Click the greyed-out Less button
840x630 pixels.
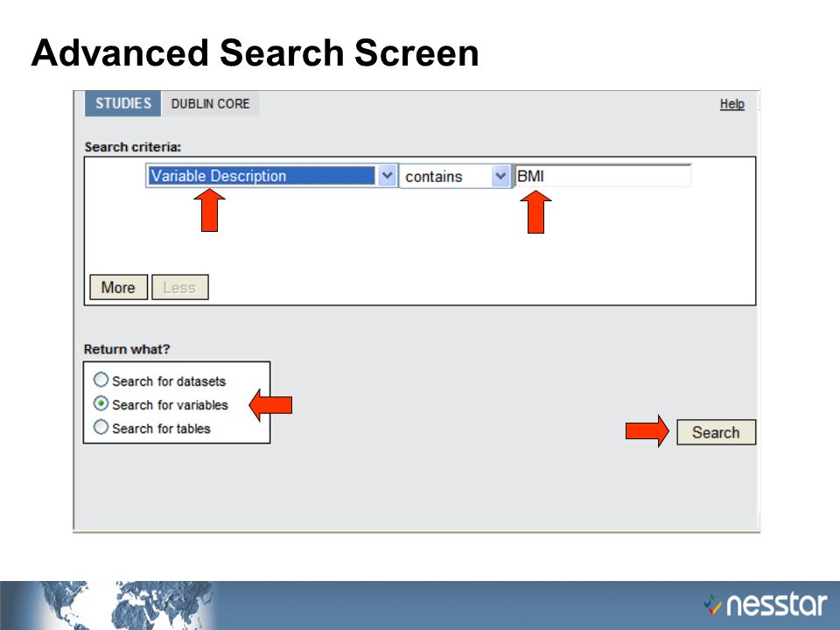point(180,287)
